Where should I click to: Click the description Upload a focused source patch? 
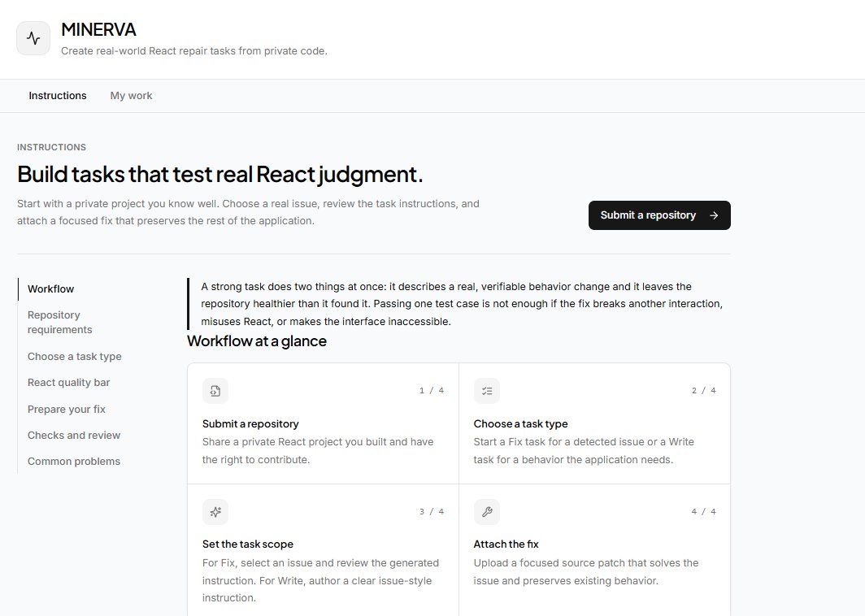[x=586, y=572]
